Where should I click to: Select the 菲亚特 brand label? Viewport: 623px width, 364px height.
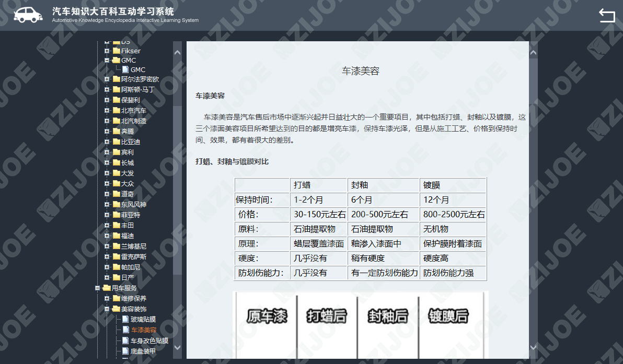coord(131,215)
